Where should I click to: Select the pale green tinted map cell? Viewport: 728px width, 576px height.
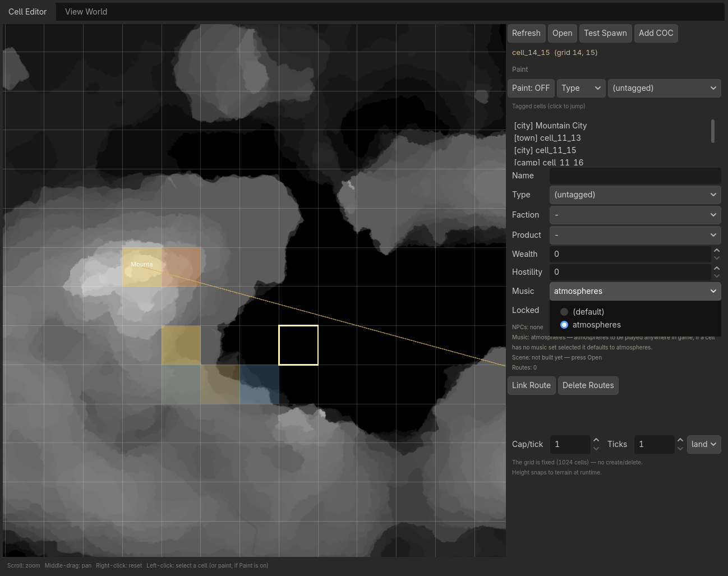(x=181, y=384)
